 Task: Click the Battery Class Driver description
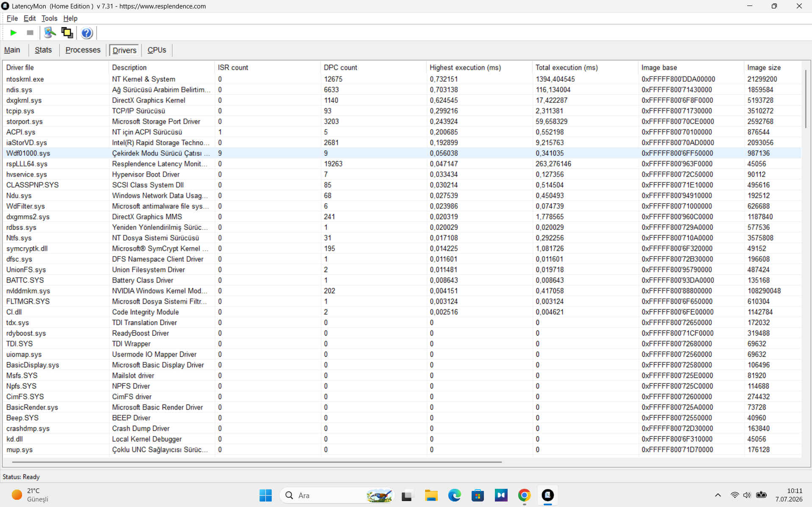coord(143,280)
